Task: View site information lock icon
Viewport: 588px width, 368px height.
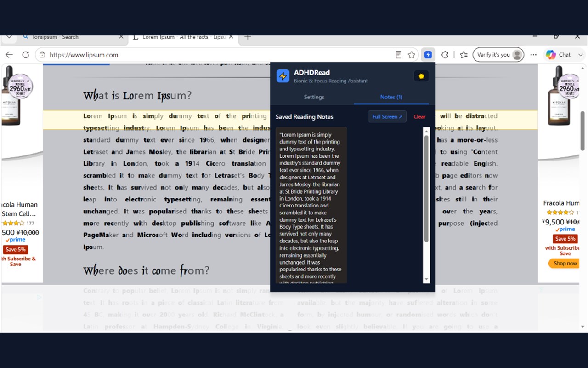Action: tap(42, 55)
